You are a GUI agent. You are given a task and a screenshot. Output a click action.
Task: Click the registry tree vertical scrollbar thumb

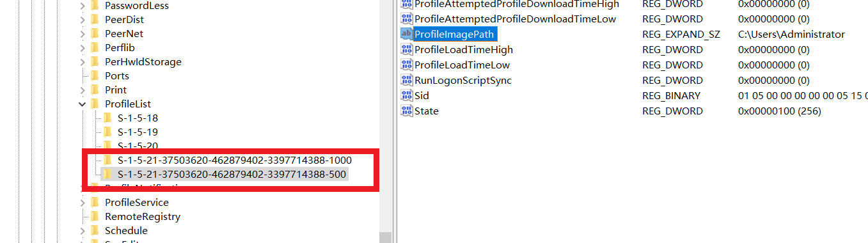click(x=385, y=238)
